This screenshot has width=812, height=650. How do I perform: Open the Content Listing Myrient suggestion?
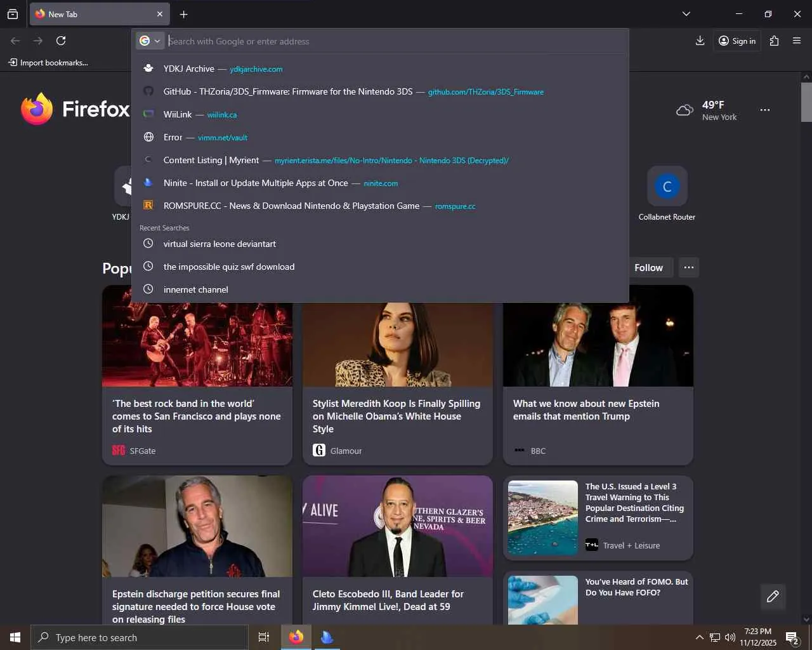point(380,160)
